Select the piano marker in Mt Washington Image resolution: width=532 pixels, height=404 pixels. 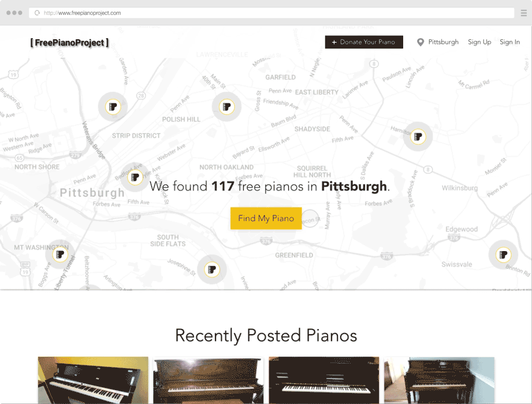click(60, 254)
